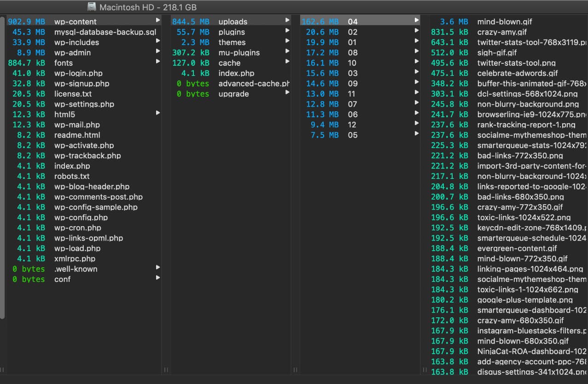Select the wp-config.php file

coord(81,218)
